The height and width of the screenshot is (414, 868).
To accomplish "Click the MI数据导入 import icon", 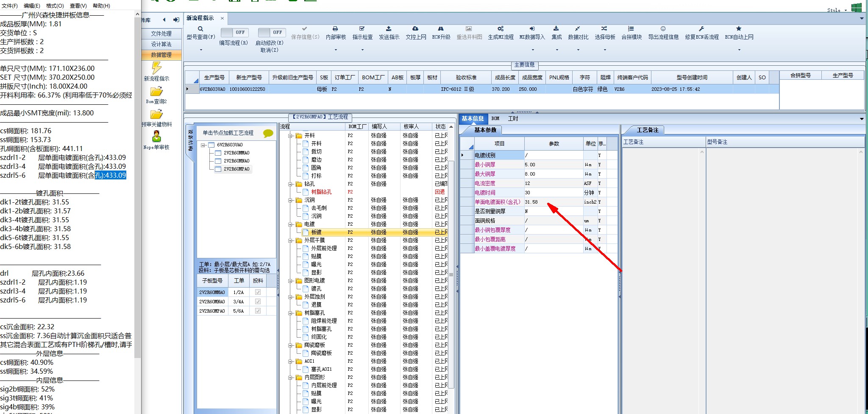I will click(x=532, y=29).
